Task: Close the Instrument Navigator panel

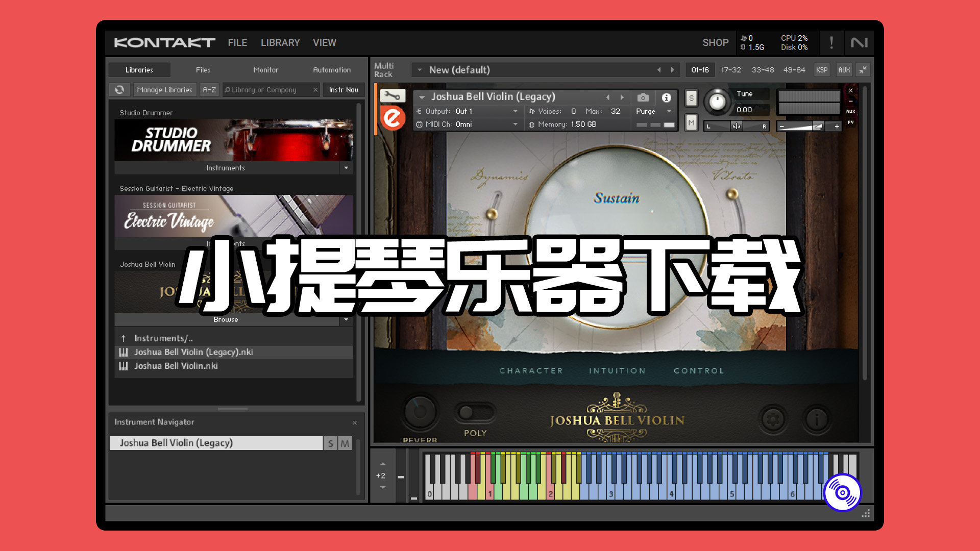Action: (355, 422)
